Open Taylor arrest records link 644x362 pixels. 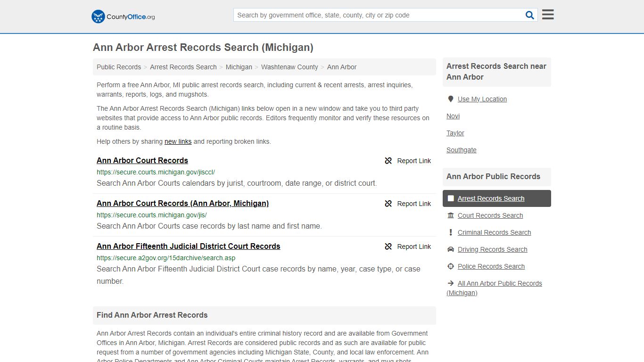tap(455, 133)
